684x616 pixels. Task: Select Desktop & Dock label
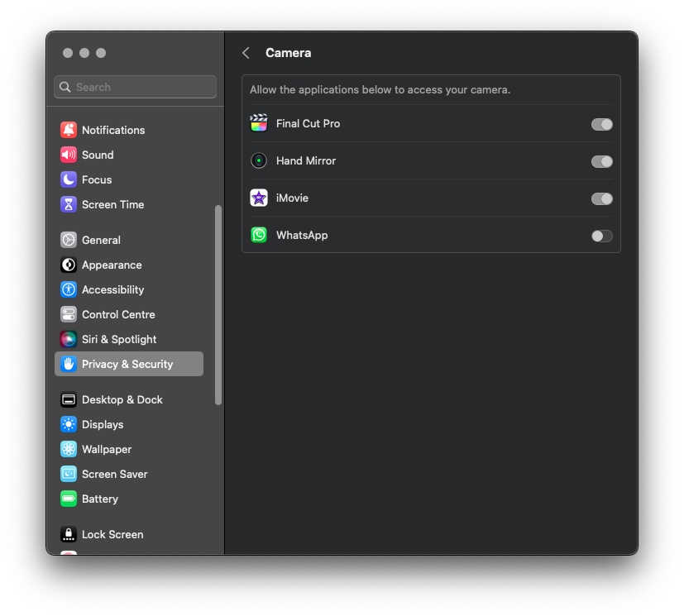click(x=122, y=399)
